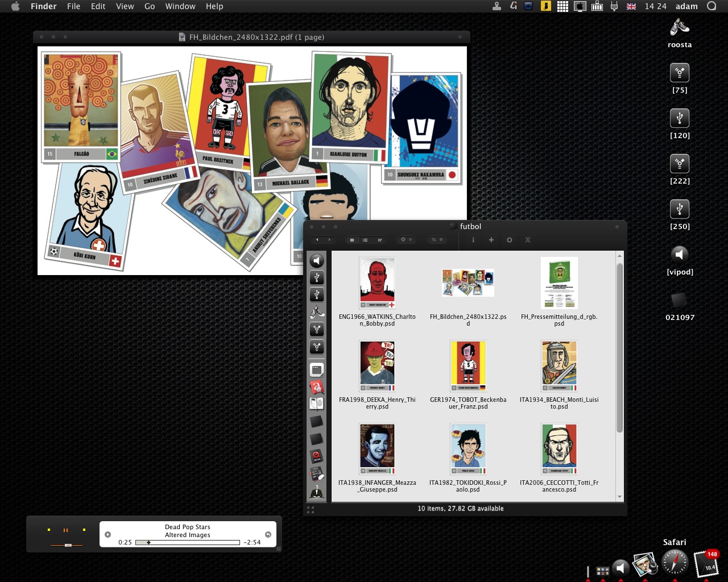Switch futbol window to list view
Screen dimensions: 728x582
point(365,240)
